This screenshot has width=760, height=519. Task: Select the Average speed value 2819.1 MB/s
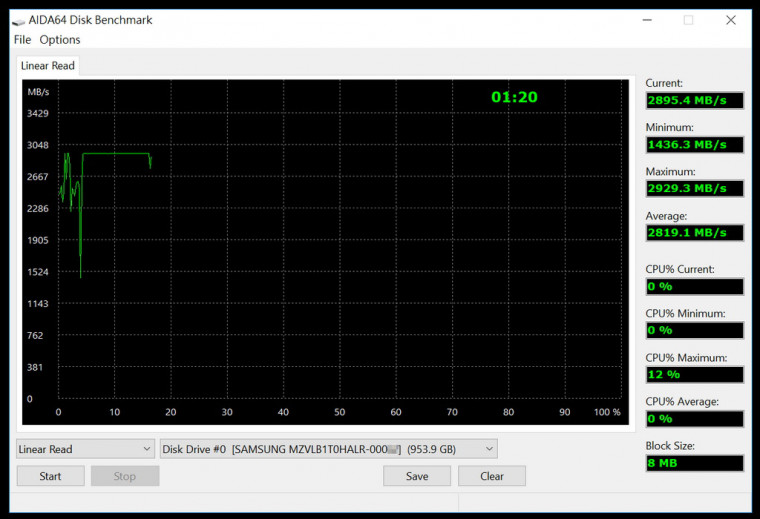(x=694, y=233)
